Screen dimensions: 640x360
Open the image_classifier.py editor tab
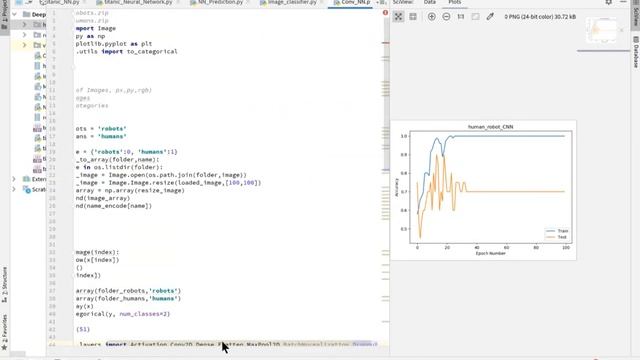click(x=291, y=2)
